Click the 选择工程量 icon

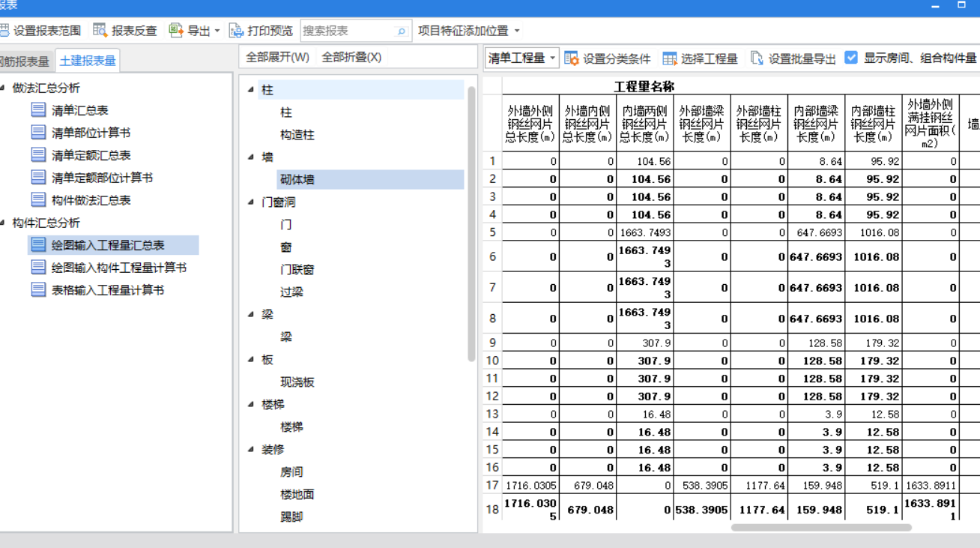pos(669,58)
